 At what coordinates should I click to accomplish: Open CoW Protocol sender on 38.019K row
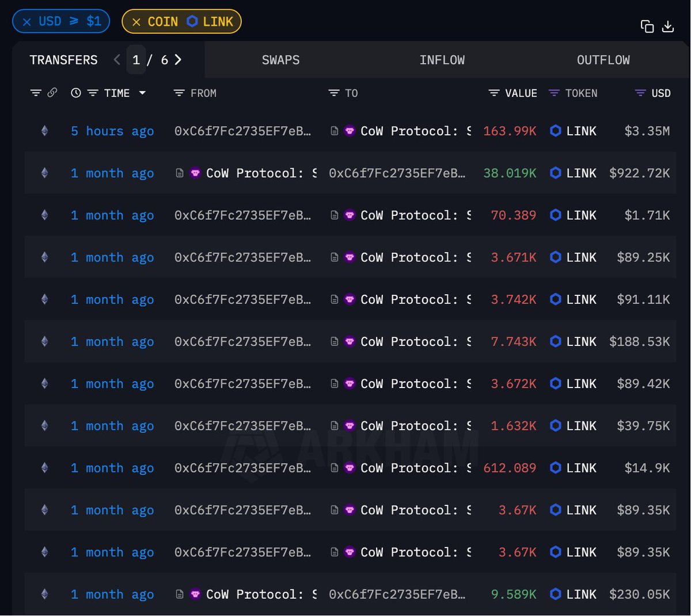(261, 173)
